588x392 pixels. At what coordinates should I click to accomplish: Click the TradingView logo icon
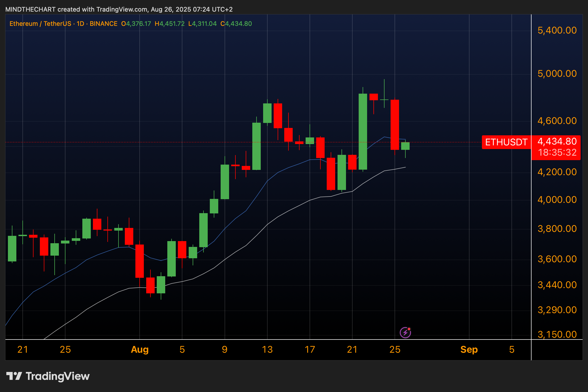14,376
